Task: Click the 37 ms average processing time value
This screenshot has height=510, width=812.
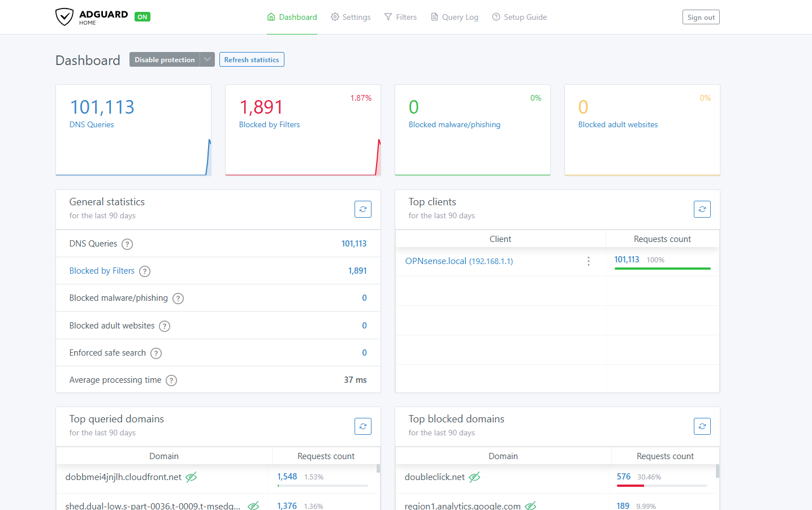Action: tap(355, 380)
